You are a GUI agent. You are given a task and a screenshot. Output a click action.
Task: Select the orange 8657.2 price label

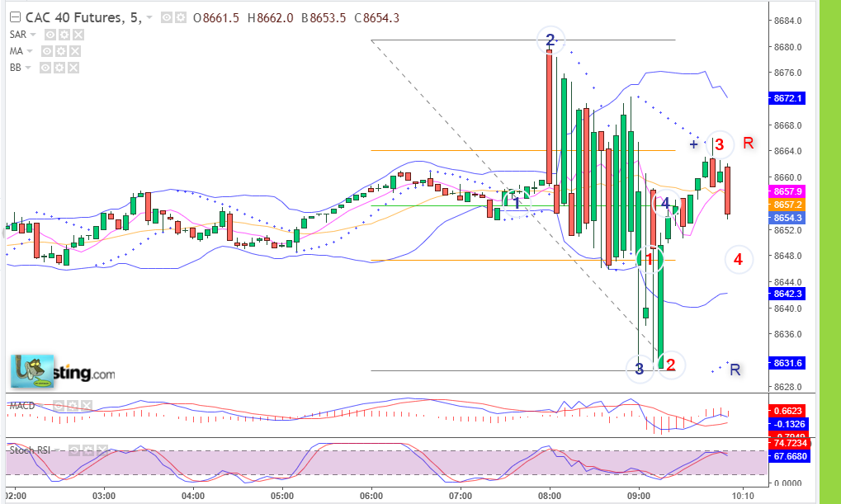pyautogui.click(x=787, y=205)
